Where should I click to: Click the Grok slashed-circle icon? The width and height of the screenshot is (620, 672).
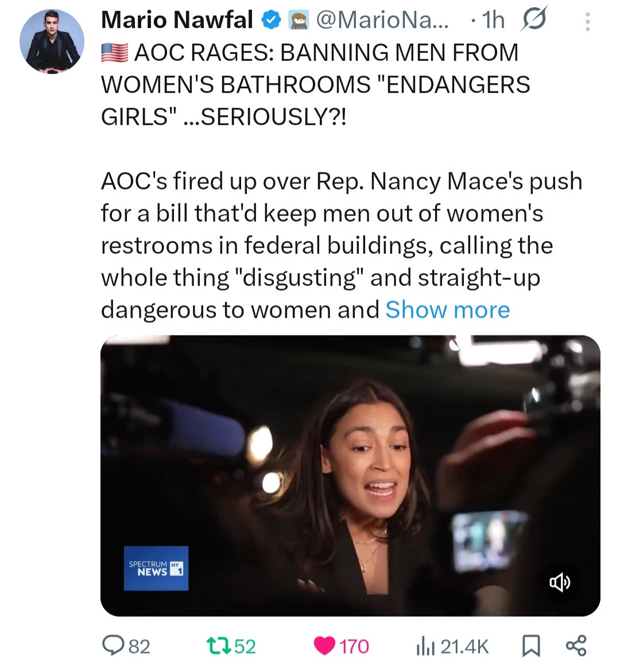click(x=534, y=20)
